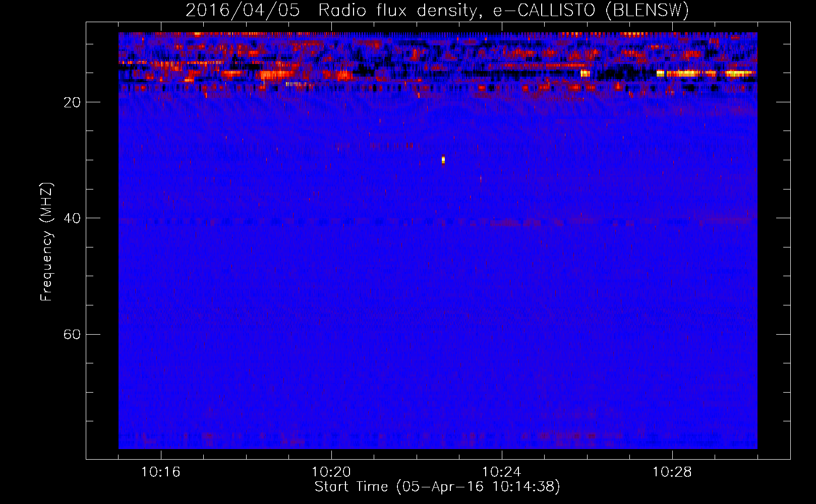Click the 40 MHz frequency tick label

(x=72, y=218)
